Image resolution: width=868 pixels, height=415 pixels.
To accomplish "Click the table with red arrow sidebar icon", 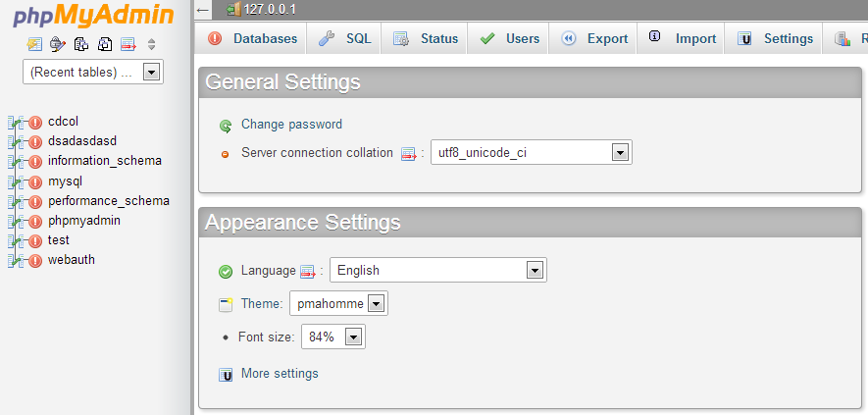I will (x=128, y=44).
